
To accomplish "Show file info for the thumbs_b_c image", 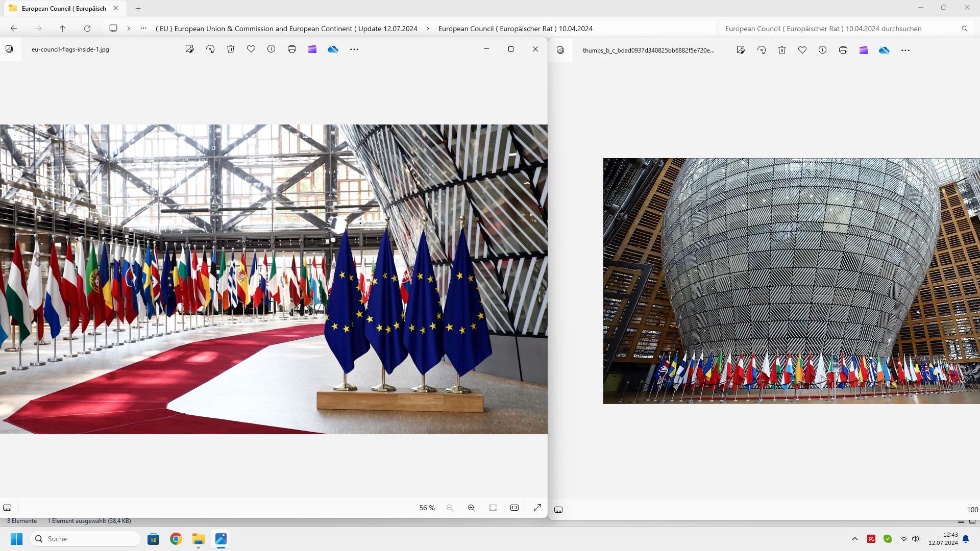I will pos(823,50).
